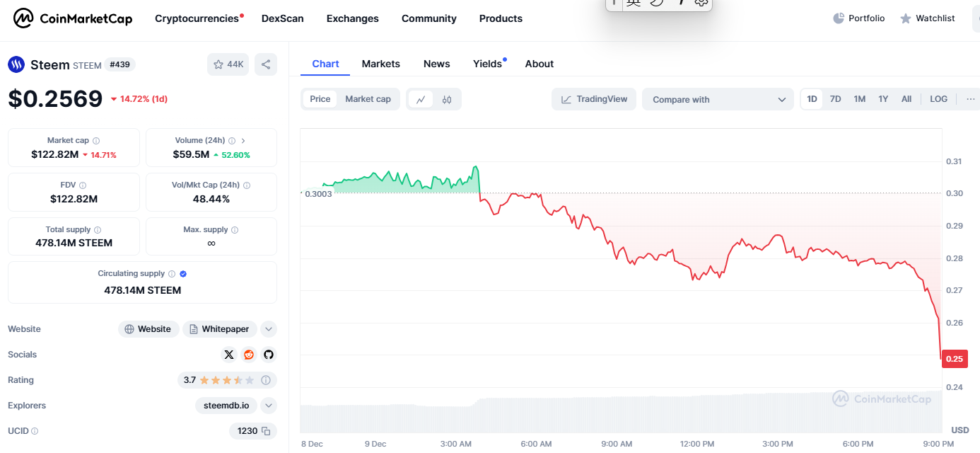Click the Market cap info icon
This screenshot has width=980, height=453.
pyautogui.click(x=96, y=141)
